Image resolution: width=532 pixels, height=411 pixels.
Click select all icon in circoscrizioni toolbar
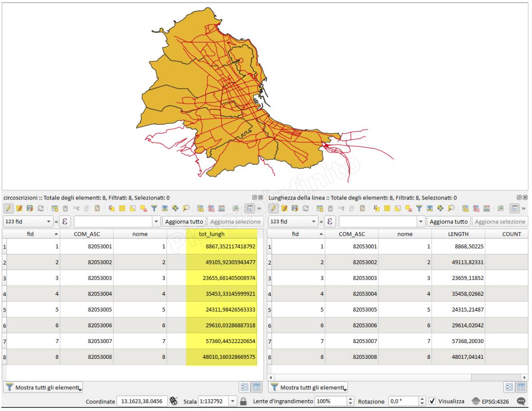click(122, 208)
